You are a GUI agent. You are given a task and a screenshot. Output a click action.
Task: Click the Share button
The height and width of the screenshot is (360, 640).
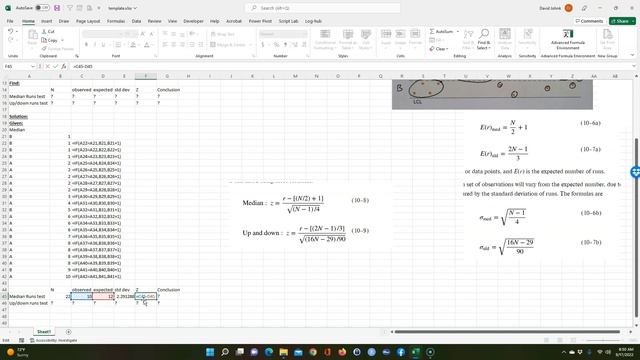tap(619, 21)
